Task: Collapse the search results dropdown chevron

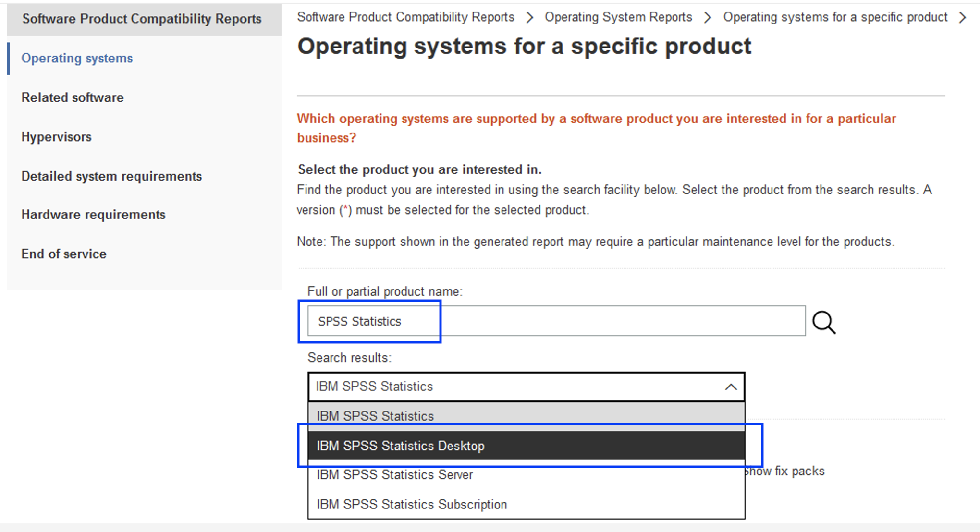Action: 731,386
